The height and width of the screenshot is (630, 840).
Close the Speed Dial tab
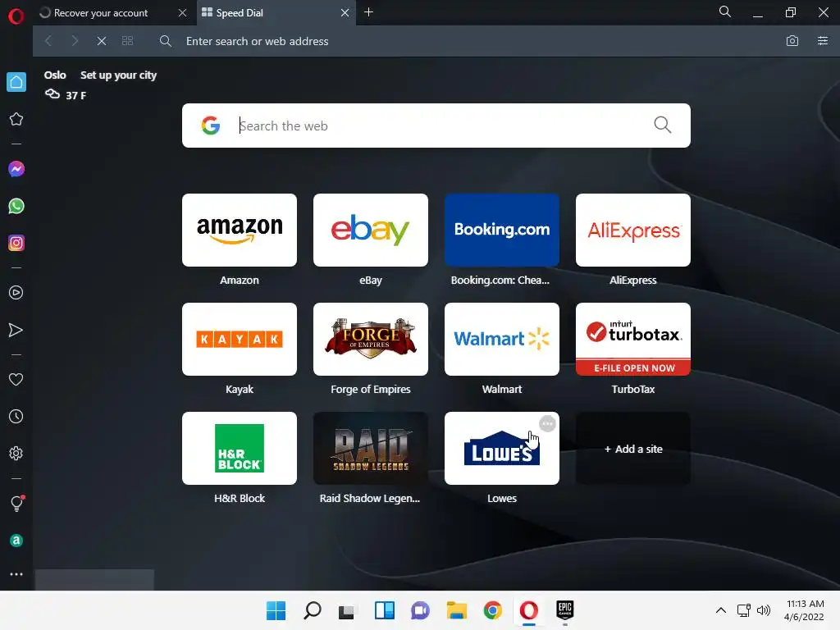(x=345, y=13)
